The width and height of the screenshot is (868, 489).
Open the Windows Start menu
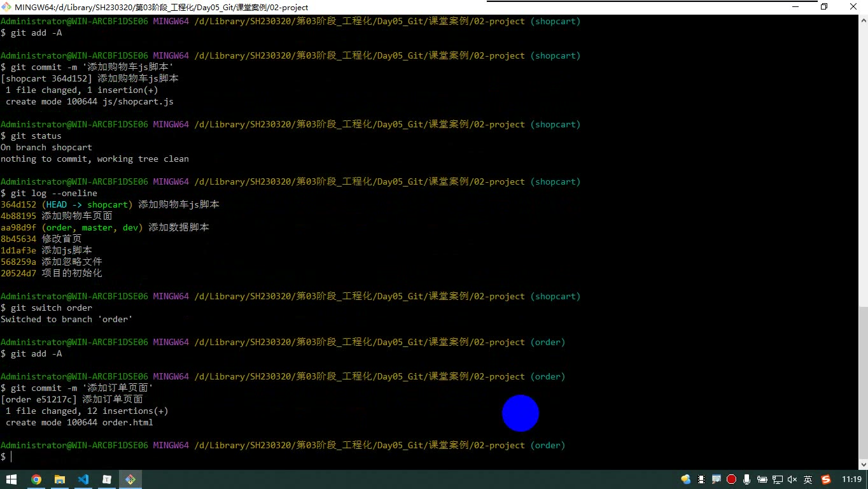coord(11,479)
